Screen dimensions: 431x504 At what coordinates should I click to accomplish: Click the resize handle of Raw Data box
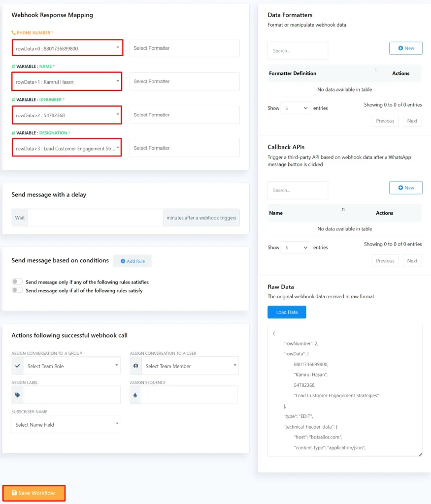(420, 454)
